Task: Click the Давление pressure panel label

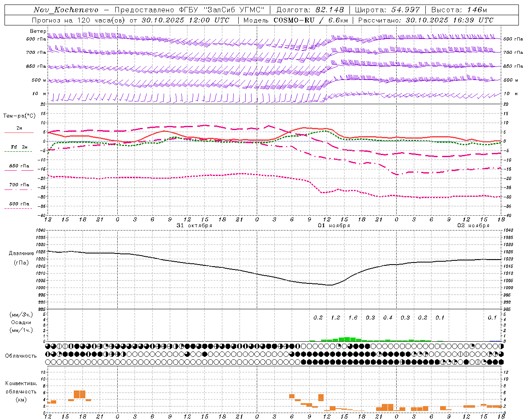Action: (21, 253)
